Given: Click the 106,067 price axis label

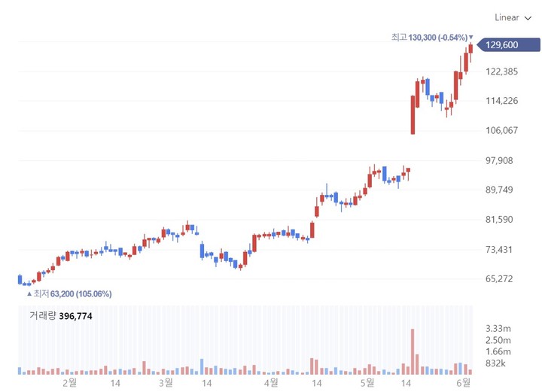Looking at the screenshot, I should pyautogui.click(x=501, y=131).
